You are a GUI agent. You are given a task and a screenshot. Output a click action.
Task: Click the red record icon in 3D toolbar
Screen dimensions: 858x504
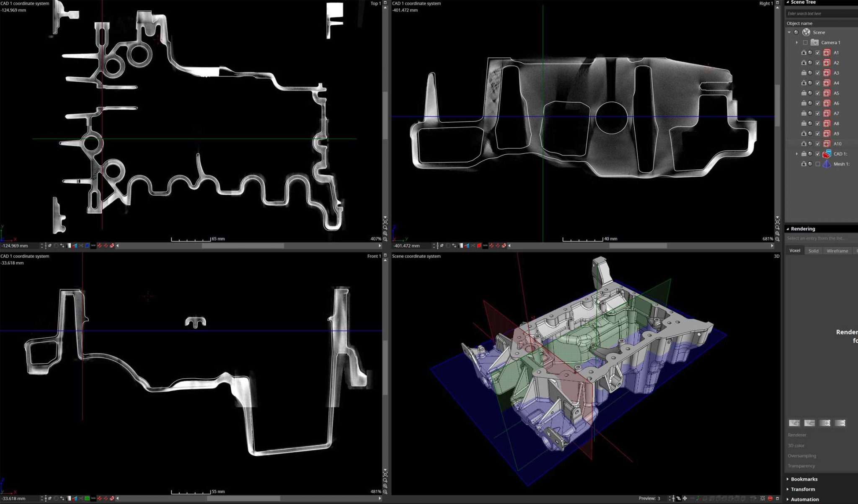[770, 499]
